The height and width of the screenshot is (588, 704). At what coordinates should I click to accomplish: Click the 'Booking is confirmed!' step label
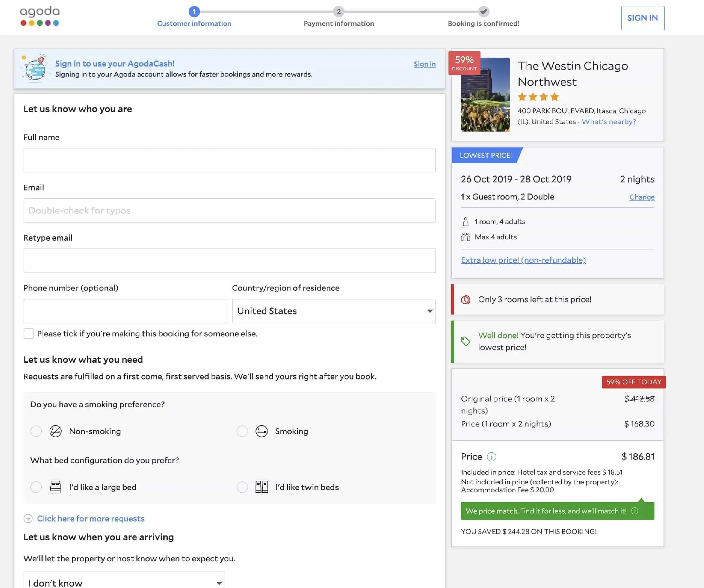point(484,24)
